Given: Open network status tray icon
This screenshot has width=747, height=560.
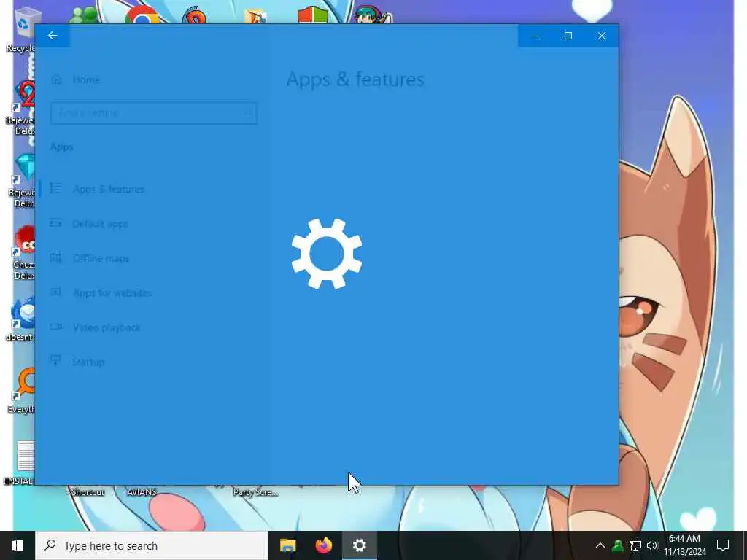Looking at the screenshot, I should point(635,545).
